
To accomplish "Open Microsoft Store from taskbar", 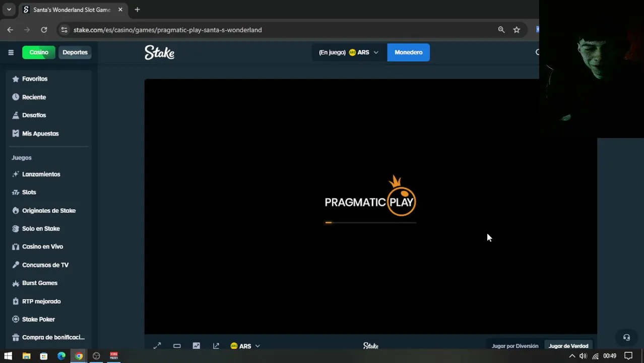I will point(44,356).
